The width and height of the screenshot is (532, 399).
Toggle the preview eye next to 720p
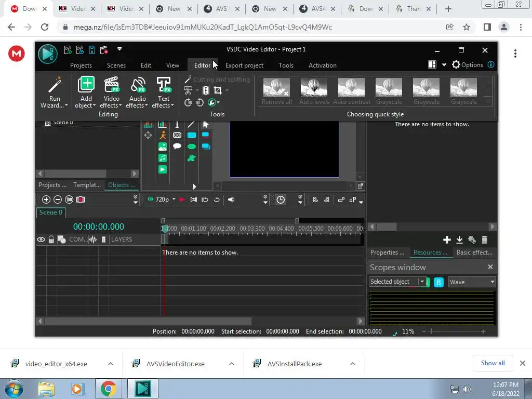[150, 199]
